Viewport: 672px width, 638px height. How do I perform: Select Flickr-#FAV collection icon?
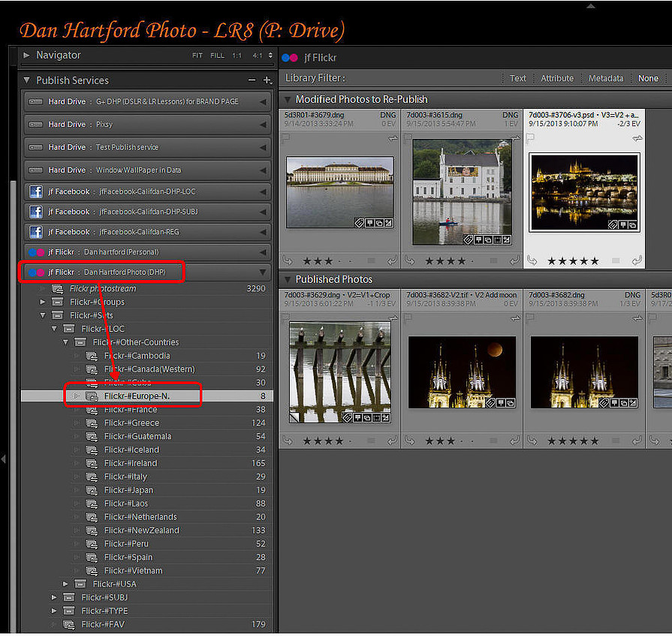point(68,624)
